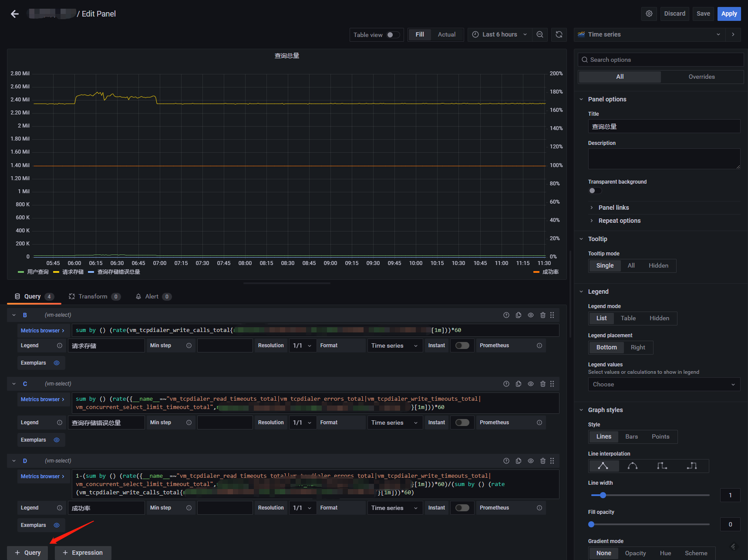
Task: Refresh the dashboard with refresh icon
Action: [559, 34]
